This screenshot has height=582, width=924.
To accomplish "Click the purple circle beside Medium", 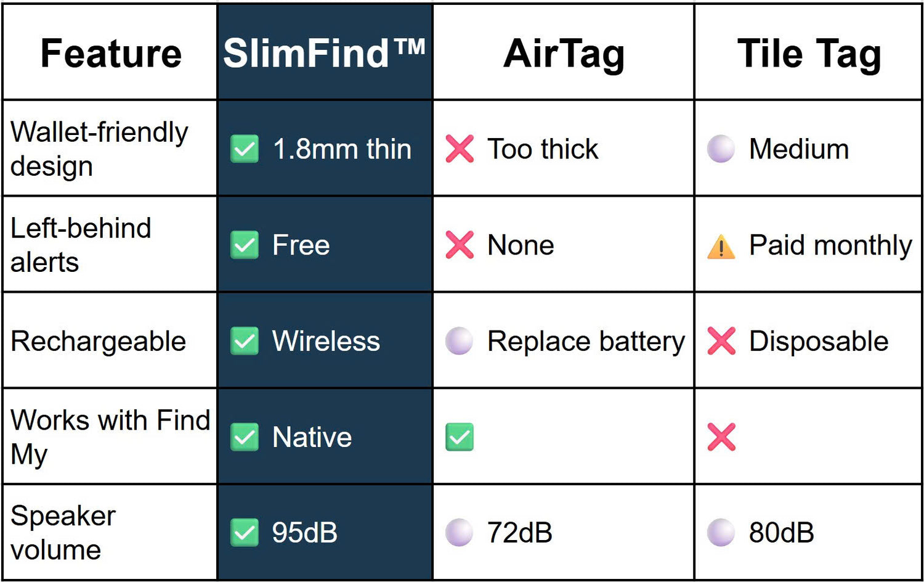I will click(721, 149).
